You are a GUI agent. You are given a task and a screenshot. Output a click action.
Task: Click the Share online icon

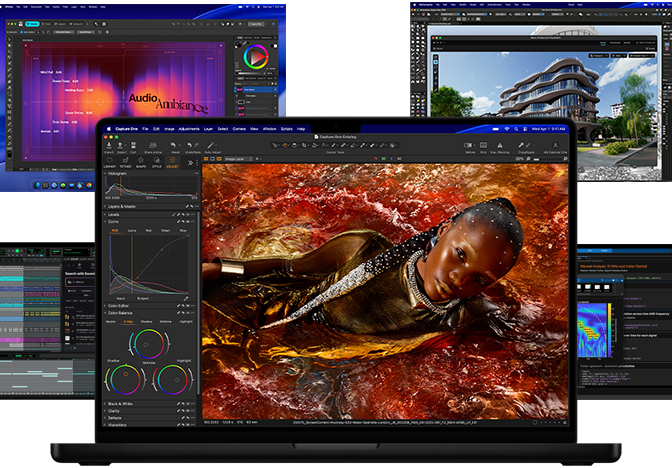point(153,145)
